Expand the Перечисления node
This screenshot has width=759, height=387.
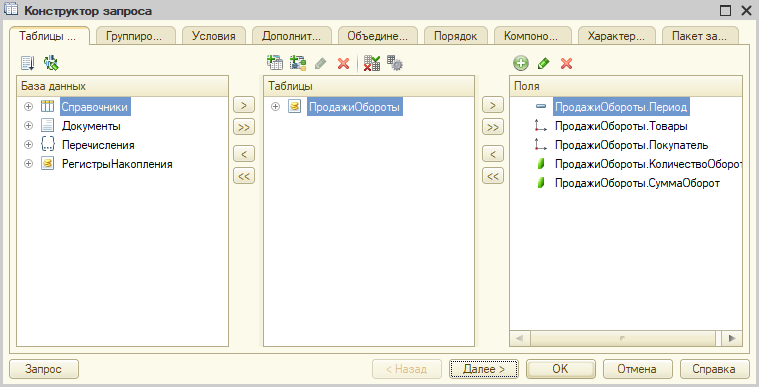(x=29, y=145)
